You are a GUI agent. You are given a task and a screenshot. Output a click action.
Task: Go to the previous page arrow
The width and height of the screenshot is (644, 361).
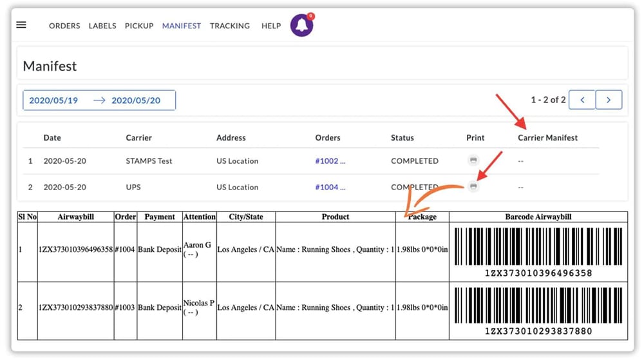coord(582,100)
